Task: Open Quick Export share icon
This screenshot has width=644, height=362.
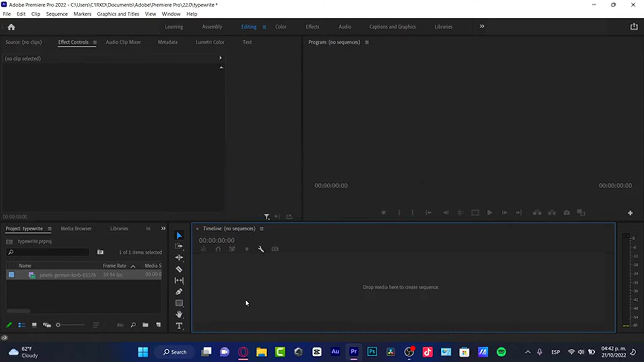Action: click(x=634, y=26)
